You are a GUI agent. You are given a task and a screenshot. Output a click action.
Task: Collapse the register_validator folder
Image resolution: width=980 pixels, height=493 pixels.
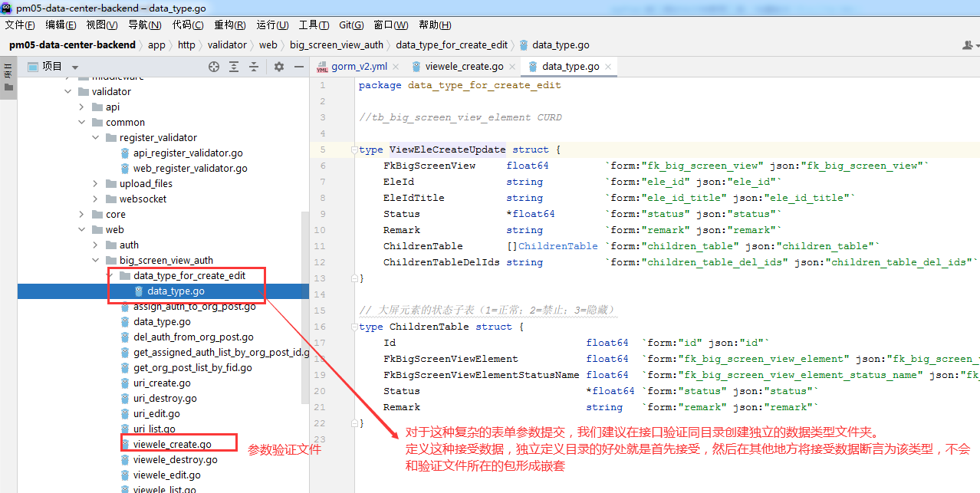[96, 137]
